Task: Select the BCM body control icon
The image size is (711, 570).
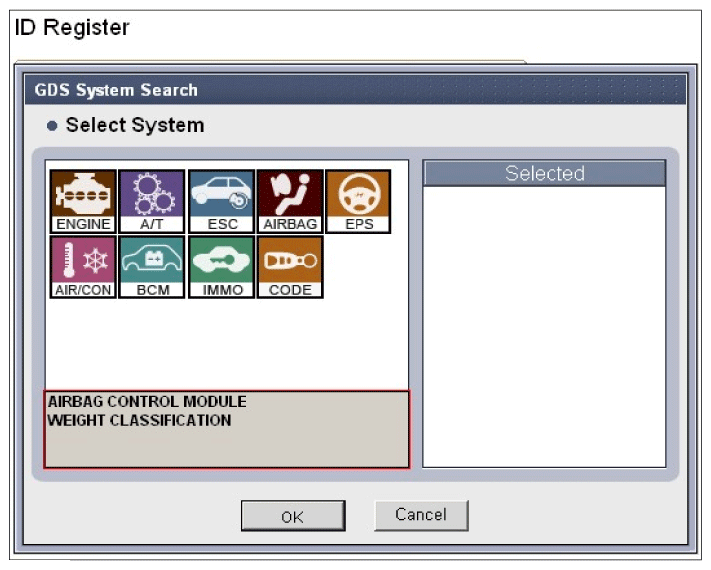Action: coord(152,267)
